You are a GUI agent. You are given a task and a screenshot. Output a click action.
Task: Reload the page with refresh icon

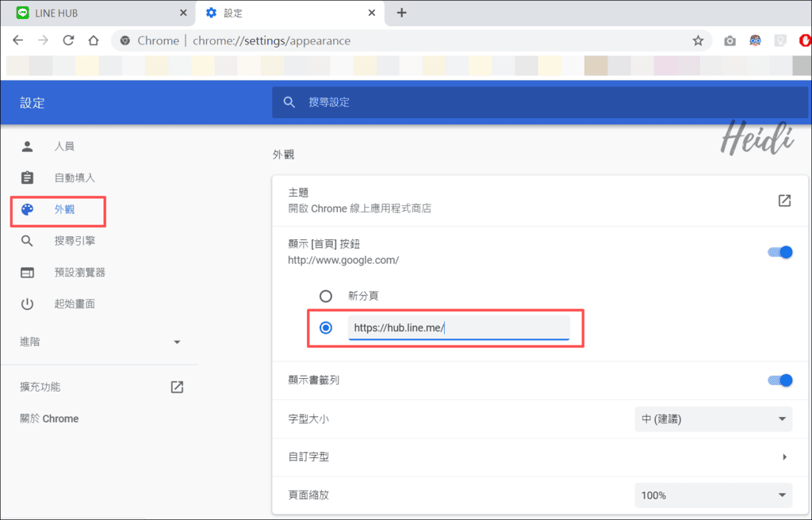click(68, 40)
